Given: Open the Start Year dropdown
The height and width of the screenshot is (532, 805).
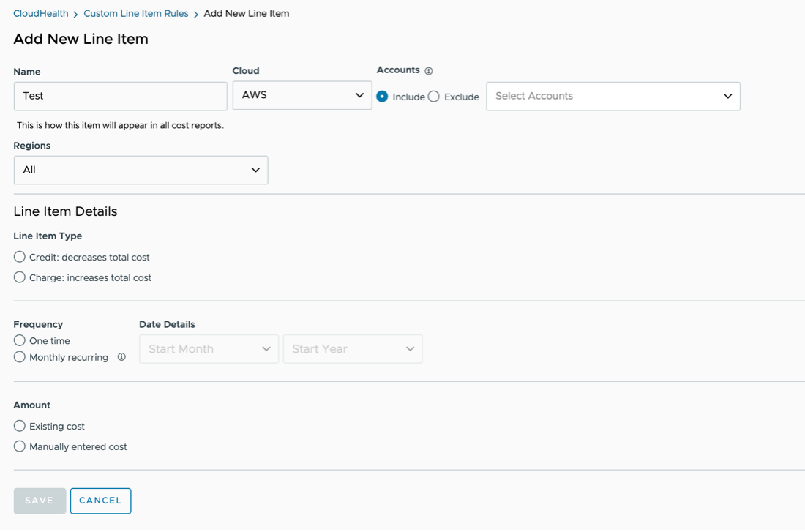Looking at the screenshot, I should tap(352, 349).
